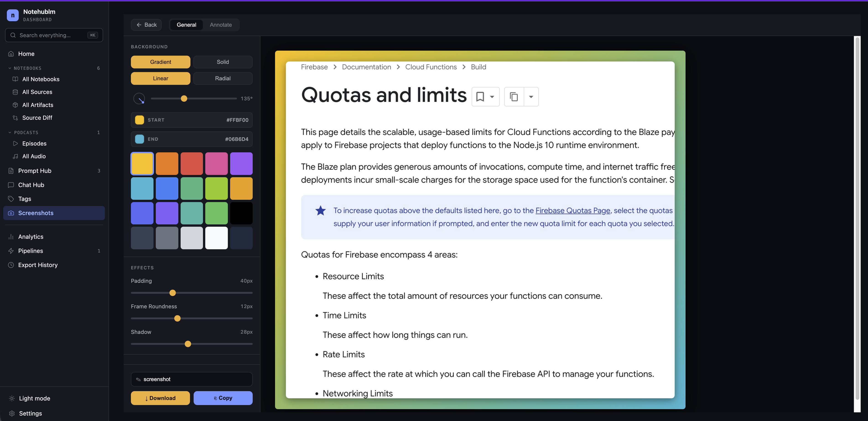Download the screenshot
The image size is (868, 421).
[x=160, y=398]
